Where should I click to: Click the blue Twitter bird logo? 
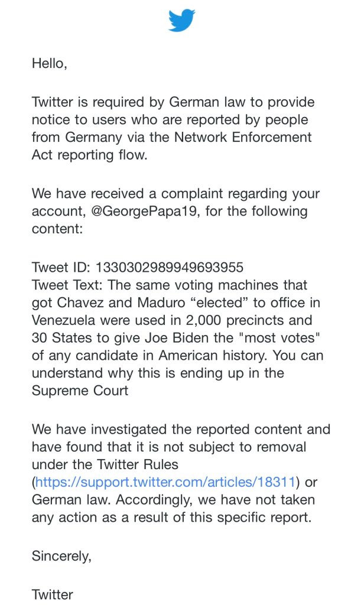pos(181,21)
